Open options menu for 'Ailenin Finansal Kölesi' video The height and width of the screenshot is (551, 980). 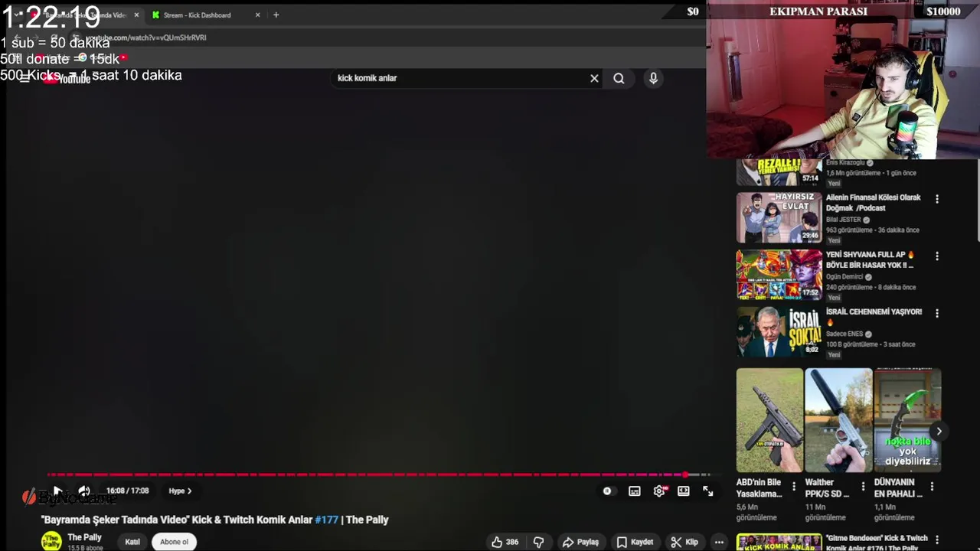pos(937,199)
